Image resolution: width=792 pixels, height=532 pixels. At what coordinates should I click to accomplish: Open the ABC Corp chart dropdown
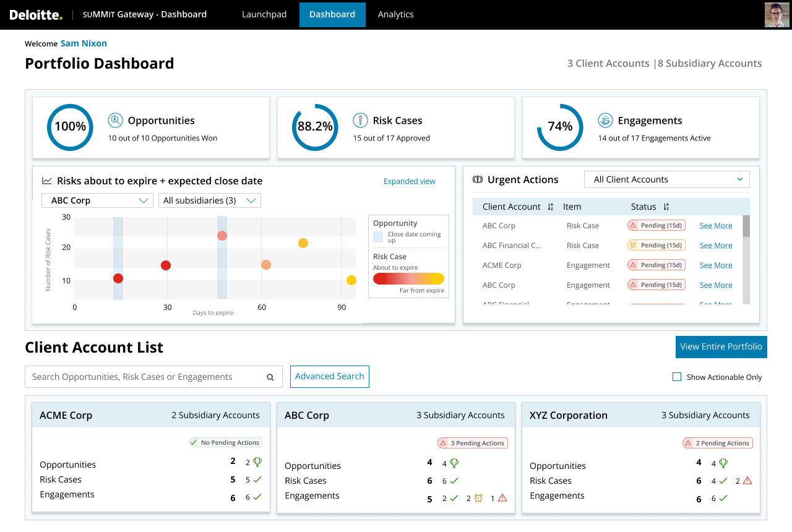point(97,200)
